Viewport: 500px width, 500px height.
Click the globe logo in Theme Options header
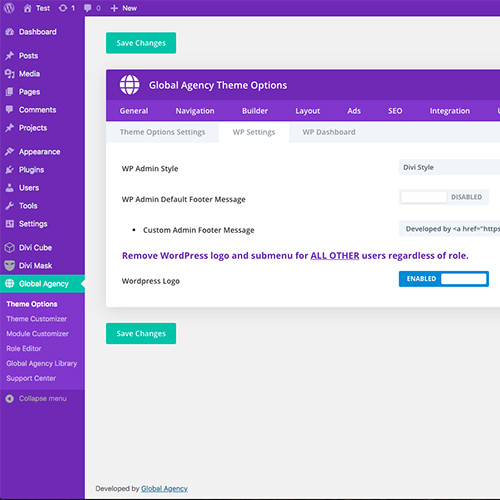coord(130,85)
